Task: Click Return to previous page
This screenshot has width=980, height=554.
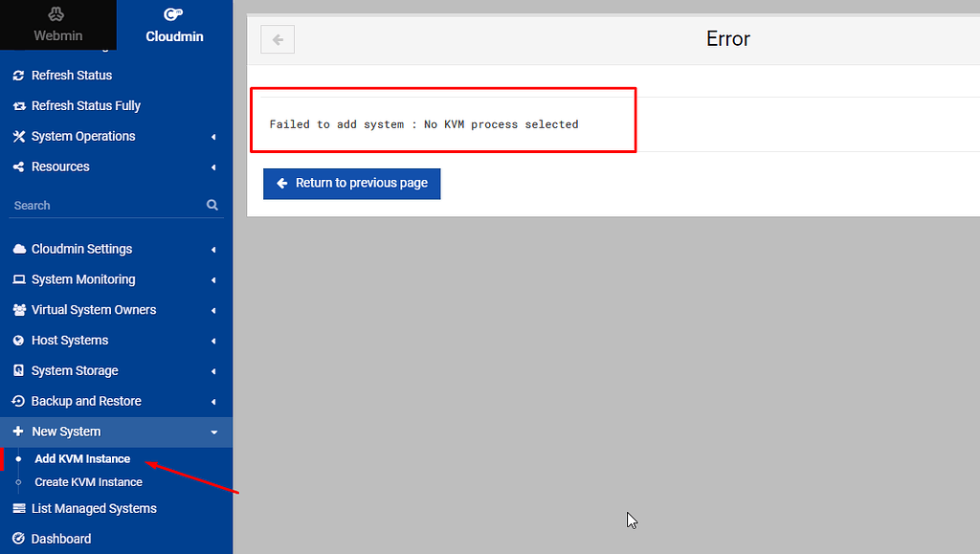Action: click(x=351, y=184)
